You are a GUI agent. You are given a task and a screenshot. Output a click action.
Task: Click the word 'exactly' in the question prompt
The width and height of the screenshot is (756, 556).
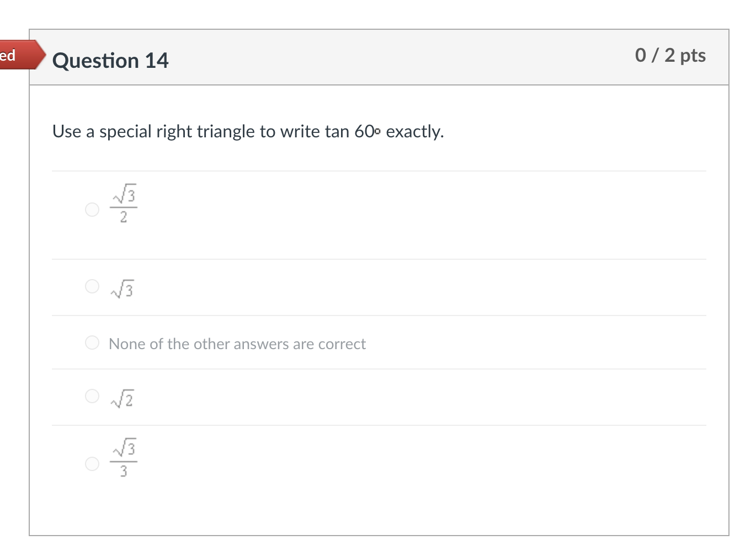click(x=414, y=132)
